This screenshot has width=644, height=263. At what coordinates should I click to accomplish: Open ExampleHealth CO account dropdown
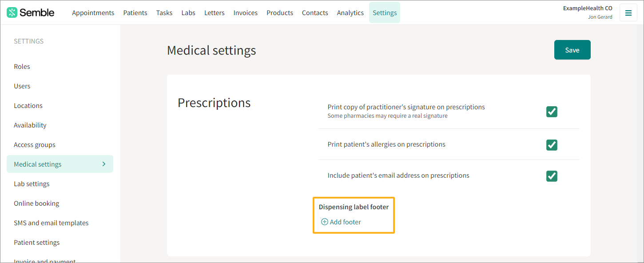coord(587,12)
